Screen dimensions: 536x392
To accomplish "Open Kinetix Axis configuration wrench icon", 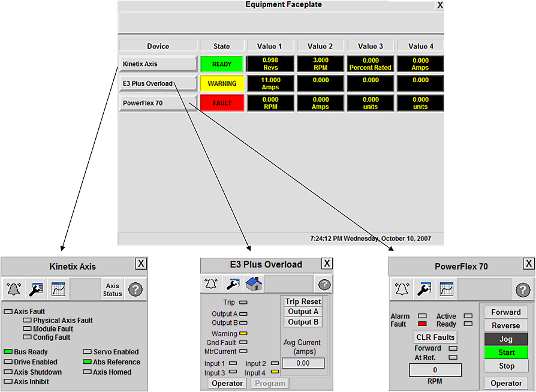I will (x=36, y=289).
